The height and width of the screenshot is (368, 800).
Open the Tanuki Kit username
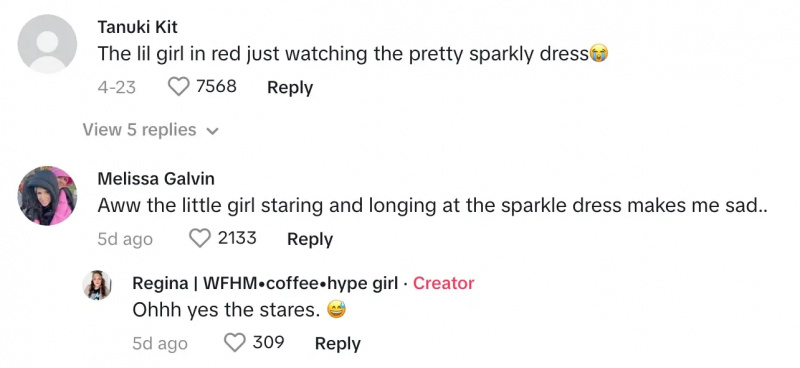tap(137, 27)
